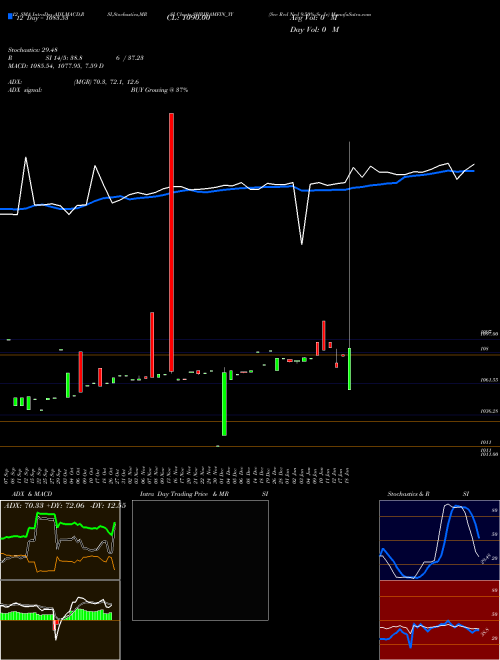
Task: Click the MACD histogram chart thumbnail
Action: click(x=60, y=620)
